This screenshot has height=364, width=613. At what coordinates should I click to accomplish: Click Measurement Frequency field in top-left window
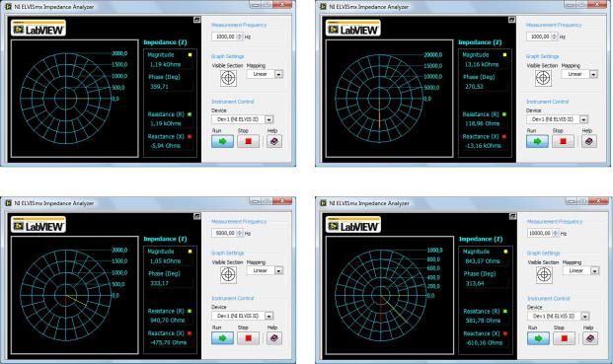click(x=224, y=36)
